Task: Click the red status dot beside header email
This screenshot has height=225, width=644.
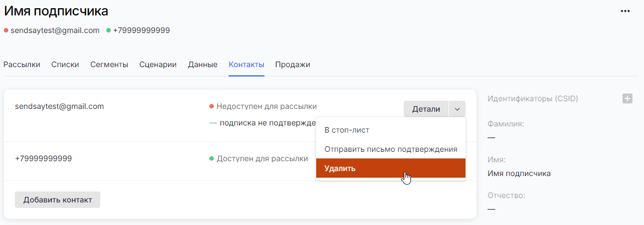Action: [x=6, y=30]
